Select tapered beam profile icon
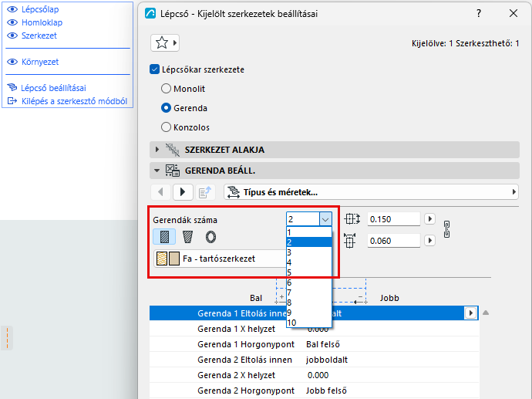 point(187,237)
